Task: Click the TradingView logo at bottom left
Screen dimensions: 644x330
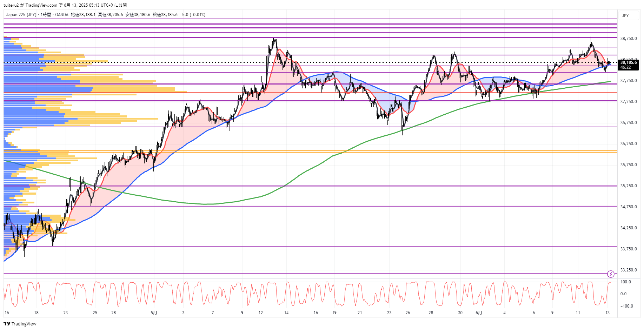Action: coord(20,324)
